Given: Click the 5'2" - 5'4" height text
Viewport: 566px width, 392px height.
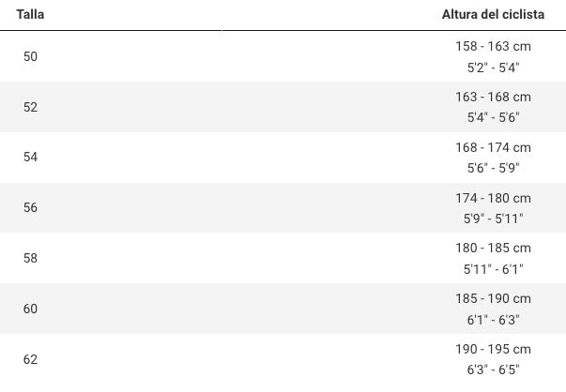Looking at the screenshot, I should pyautogui.click(x=493, y=68).
